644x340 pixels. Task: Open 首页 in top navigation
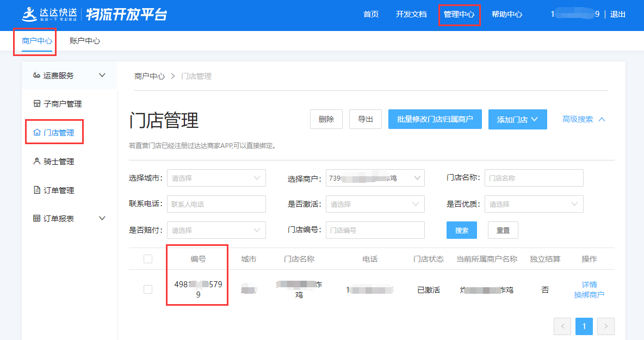[371, 14]
